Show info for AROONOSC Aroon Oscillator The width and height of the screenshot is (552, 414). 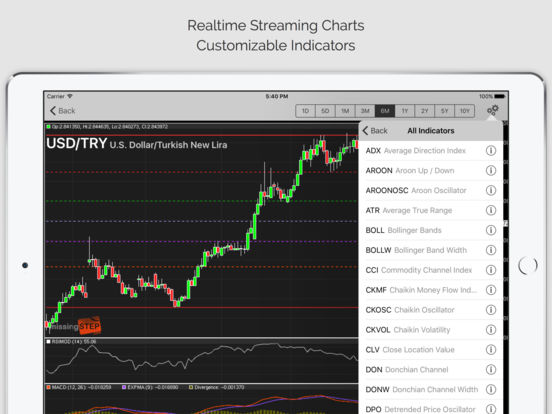tap(491, 190)
